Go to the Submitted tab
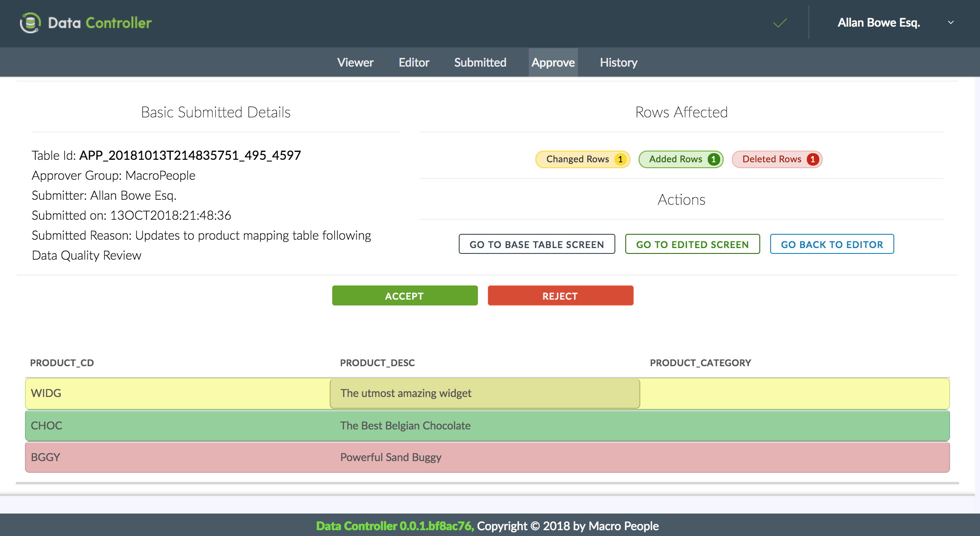The height and width of the screenshot is (536, 980). point(480,62)
